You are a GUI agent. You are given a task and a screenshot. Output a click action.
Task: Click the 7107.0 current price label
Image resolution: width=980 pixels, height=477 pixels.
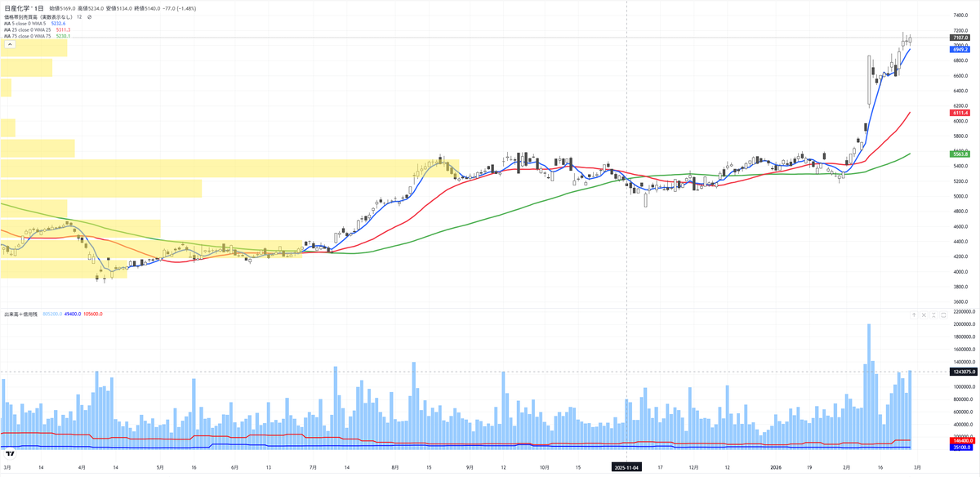coord(960,38)
